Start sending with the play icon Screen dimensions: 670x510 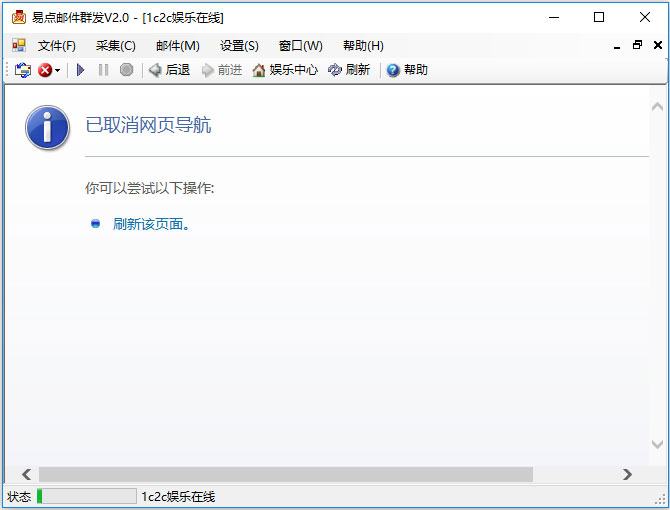pos(80,70)
